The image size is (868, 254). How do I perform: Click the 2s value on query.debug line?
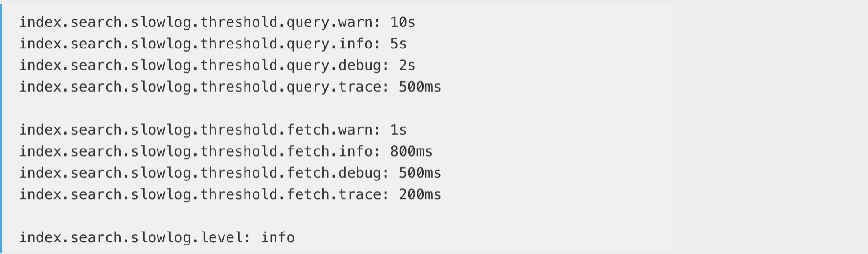tap(407, 65)
